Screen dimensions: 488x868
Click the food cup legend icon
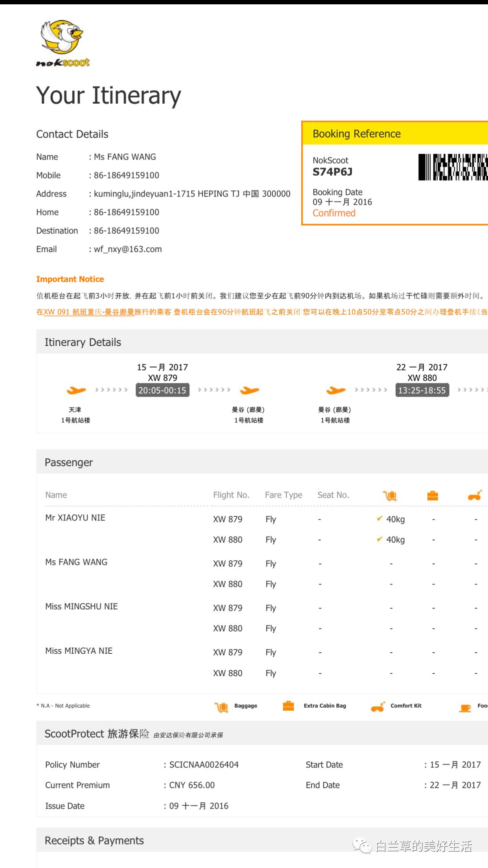(x=465, y=708)
